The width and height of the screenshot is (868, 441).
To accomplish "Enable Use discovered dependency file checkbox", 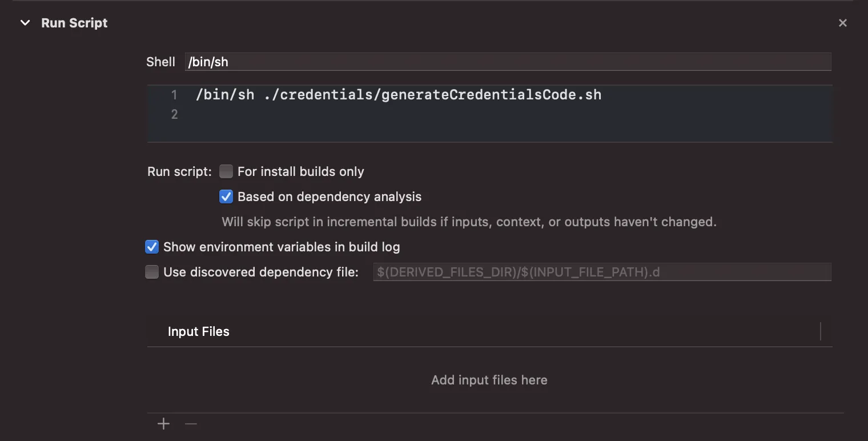I will [x=152, y=272].
